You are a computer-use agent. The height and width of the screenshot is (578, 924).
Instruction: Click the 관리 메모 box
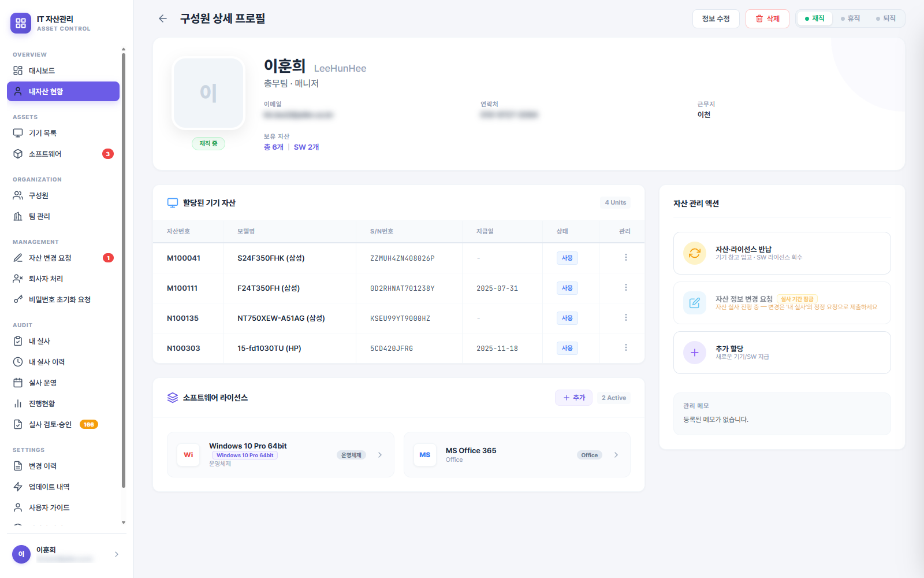[782, 414]
